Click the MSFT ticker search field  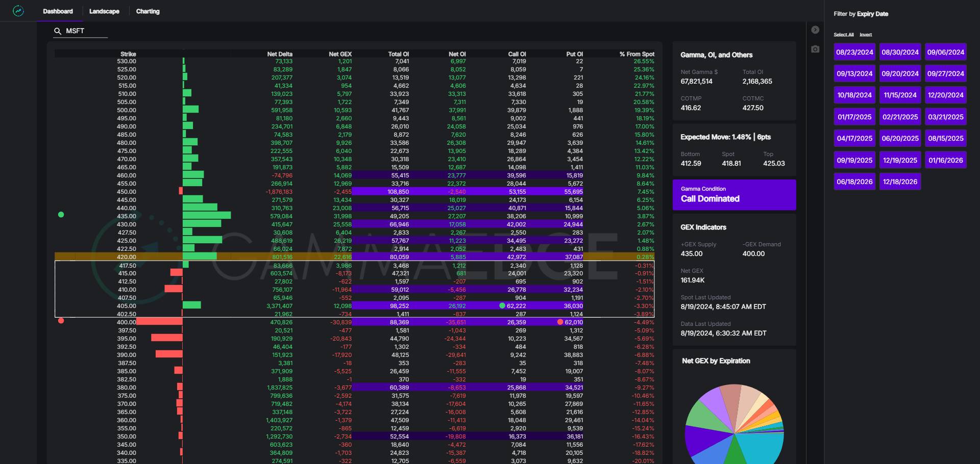84,31
